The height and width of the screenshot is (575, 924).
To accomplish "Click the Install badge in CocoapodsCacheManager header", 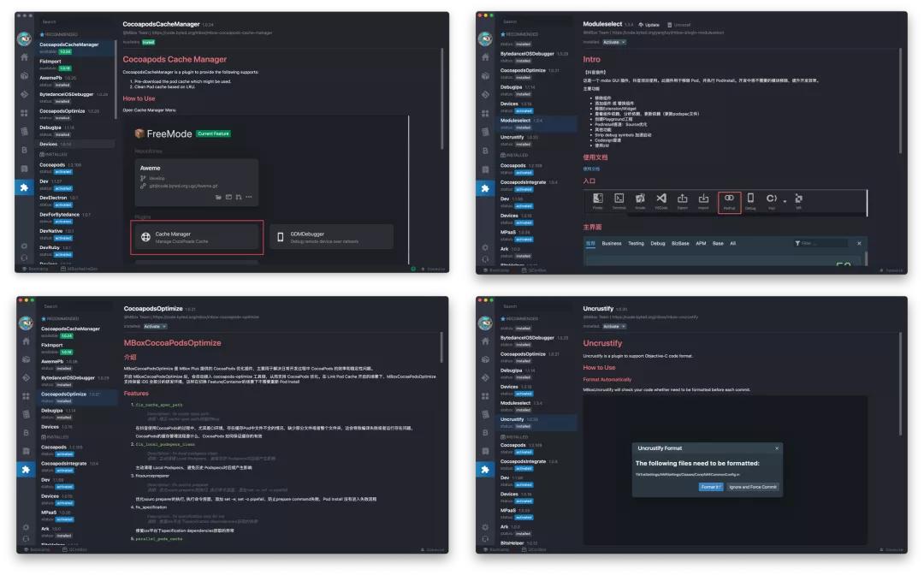I will pos(148,42).
